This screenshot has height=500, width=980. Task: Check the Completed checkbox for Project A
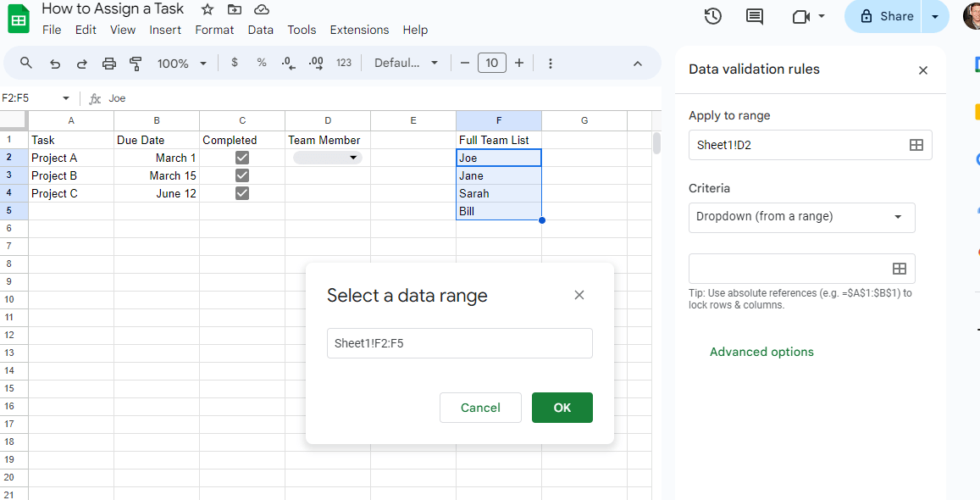point(241,157)
